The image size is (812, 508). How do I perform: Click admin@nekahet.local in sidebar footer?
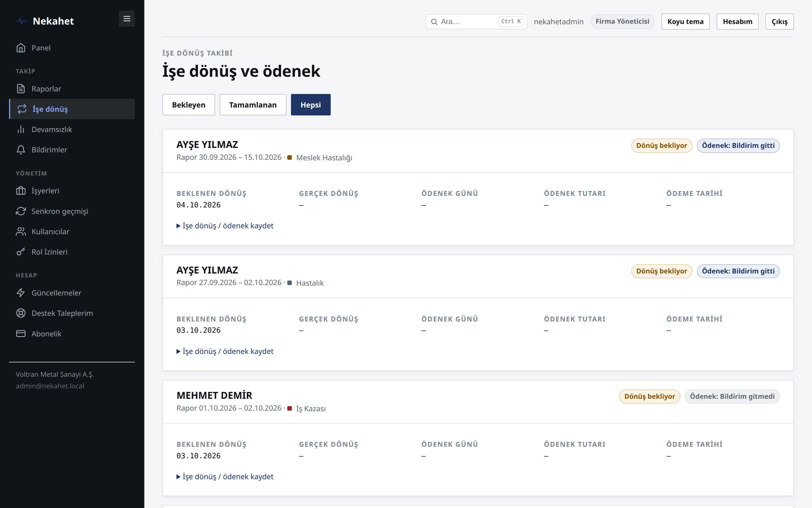pyautogui.click(x=50, y=386)
